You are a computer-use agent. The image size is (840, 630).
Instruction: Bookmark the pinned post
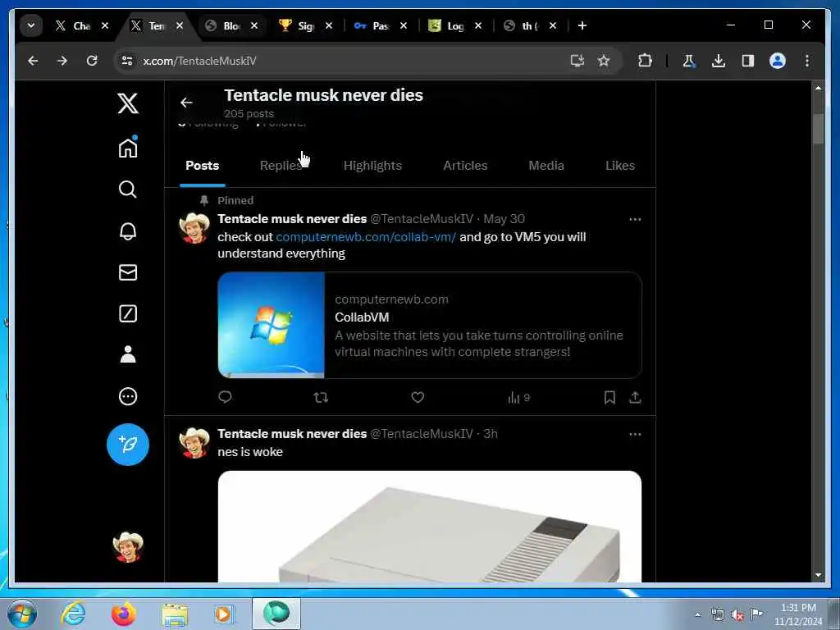click(x=609, y=397)
